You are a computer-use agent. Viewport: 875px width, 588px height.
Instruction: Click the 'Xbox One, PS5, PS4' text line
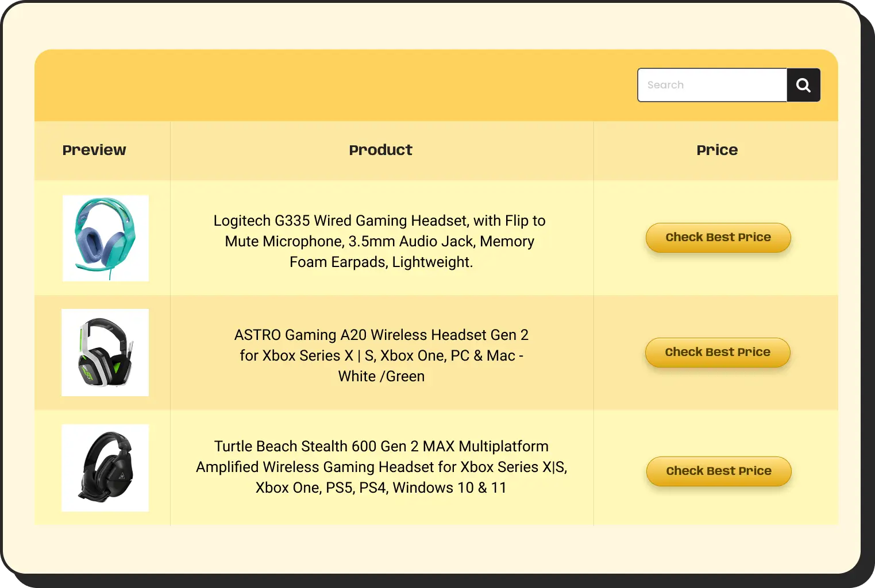click(381, 488)
